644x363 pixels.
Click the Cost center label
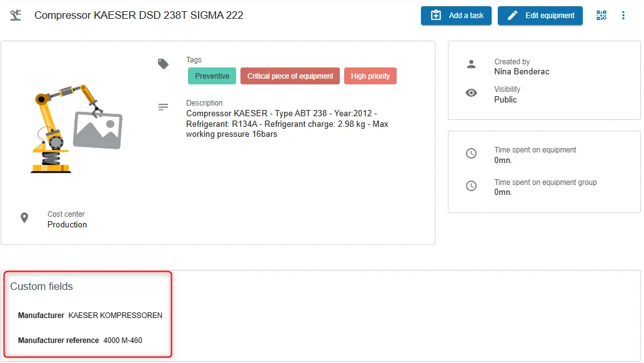coord(66,214)
